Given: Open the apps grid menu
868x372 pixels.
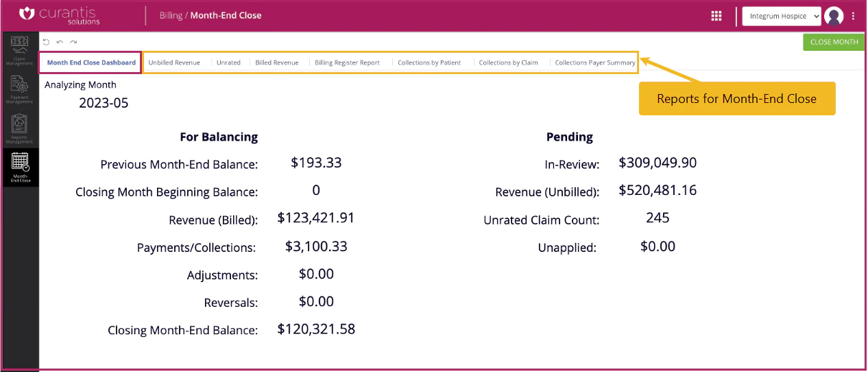Looking at the screenshot, I should pos(716,16).
